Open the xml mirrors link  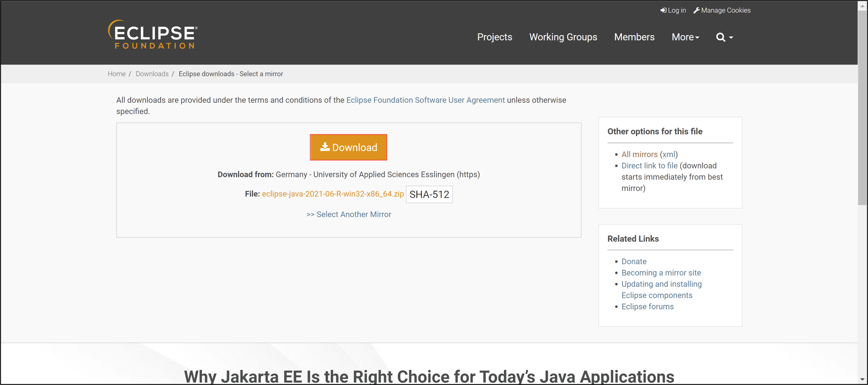(x=669, y=154)
